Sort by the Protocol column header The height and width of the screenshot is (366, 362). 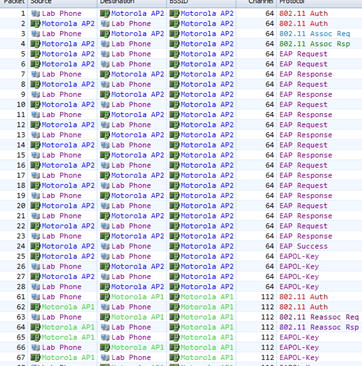coord(319,3)
